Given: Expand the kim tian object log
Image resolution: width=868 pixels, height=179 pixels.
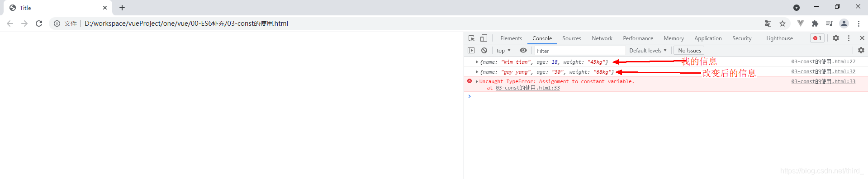Looking at the screenshot, I should click(477, 62).
